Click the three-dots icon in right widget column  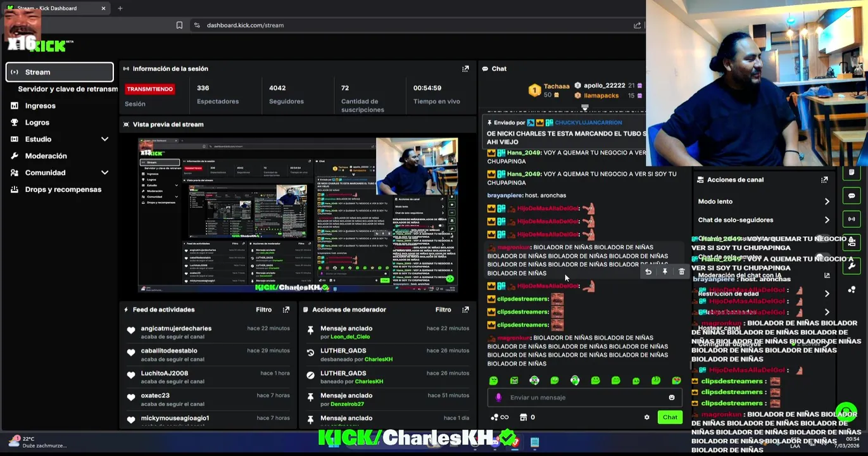tap(852, 289)
